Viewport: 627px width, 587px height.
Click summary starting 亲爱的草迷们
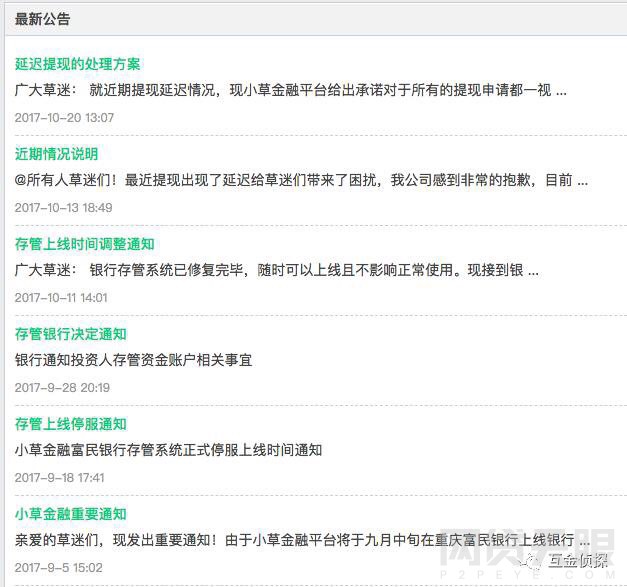pyautogui.click(x=302, y=540)
